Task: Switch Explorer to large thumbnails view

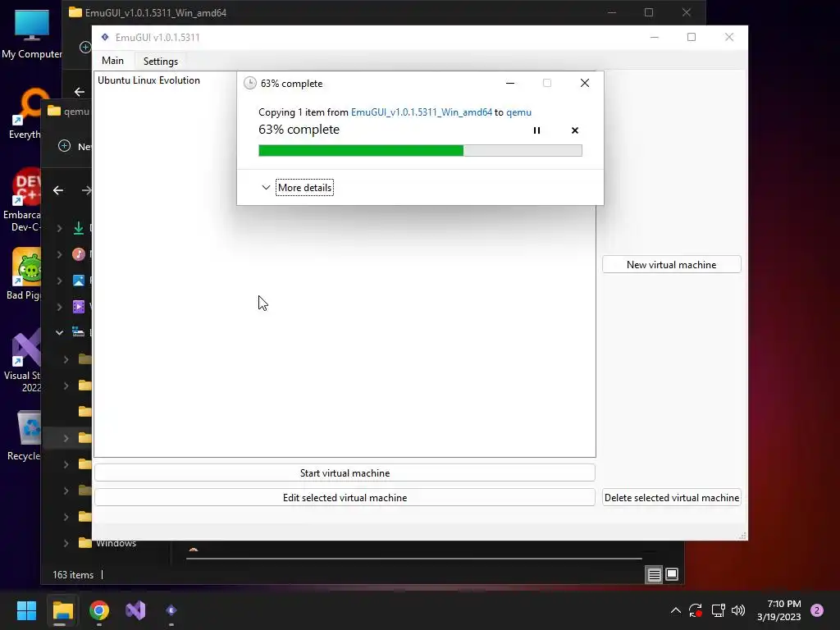Action: point(672,575)
